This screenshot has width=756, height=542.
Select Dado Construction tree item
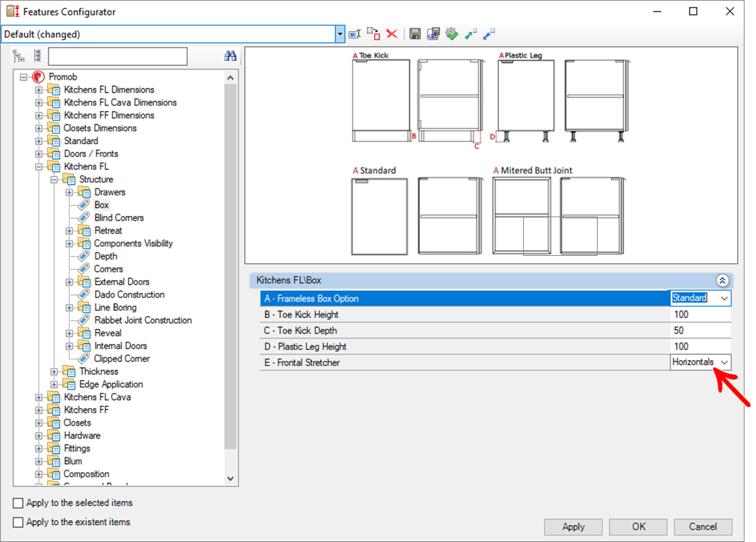[x=129, y=295]
